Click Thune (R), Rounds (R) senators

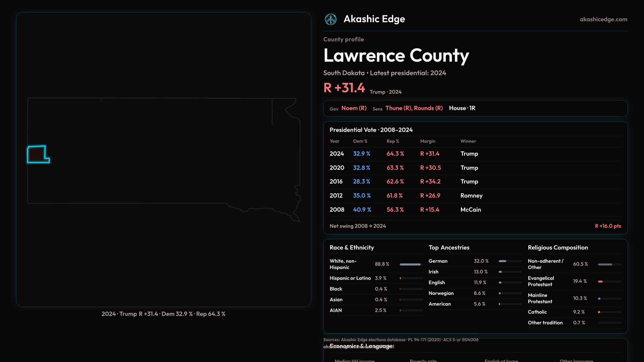414,108
